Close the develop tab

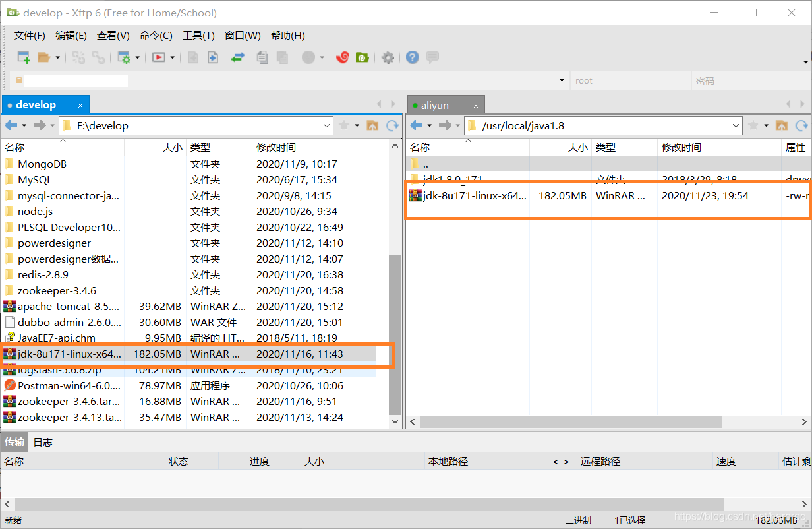pyautogui.click(x=80, y=105)
